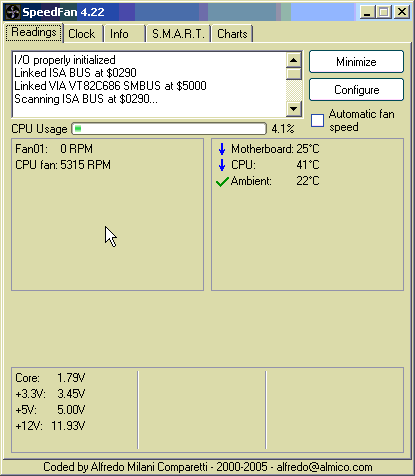Screen dimensions: 415x476
Task: Open the Info tab
Action: pos(124,34)
